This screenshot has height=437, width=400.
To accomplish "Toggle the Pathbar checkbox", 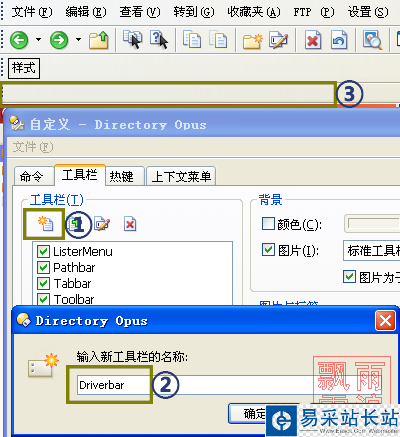I will (43, 267).
